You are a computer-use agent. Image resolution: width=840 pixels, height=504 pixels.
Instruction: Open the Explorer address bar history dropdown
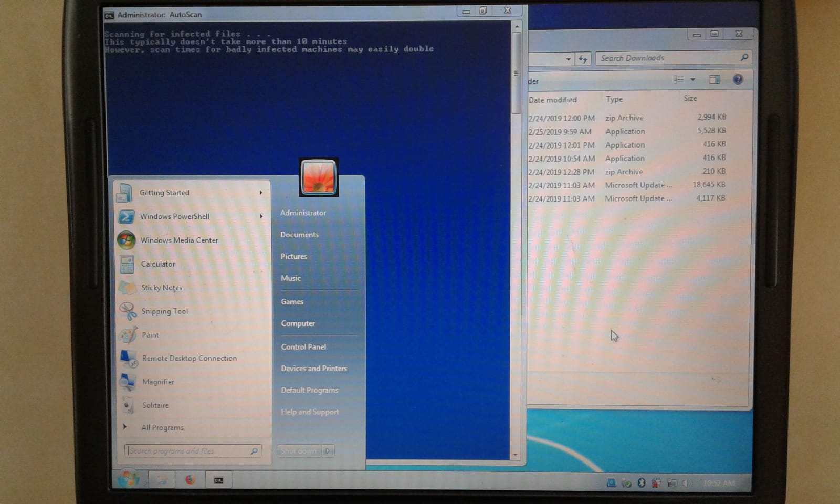(x=568, y=59)
